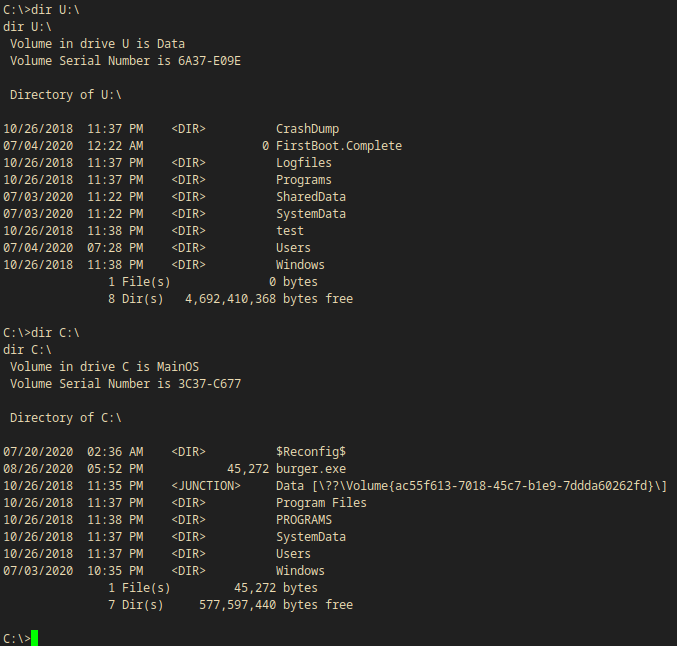
Task: Click the $Reconfig$ directory name
Action: click(x=310, y=451)
